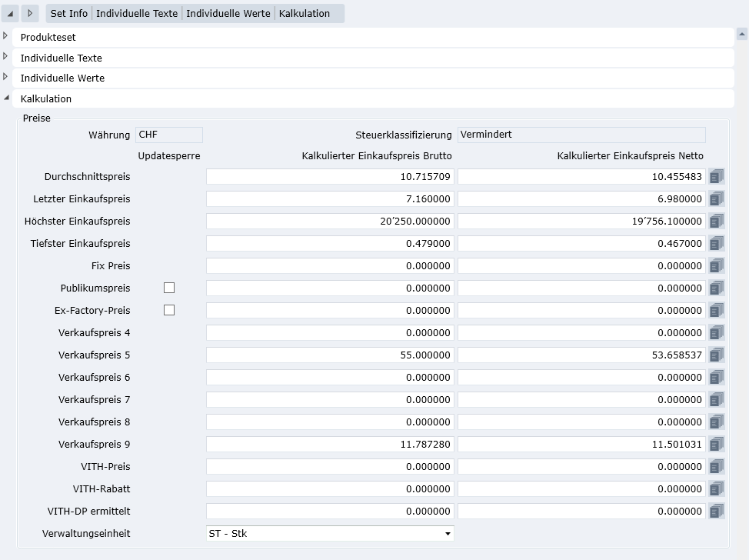Viewport: 749px width, 560px height.
Task: Click the calculator icon in Verkaufspreis 9 row
Action: [716, 445]
